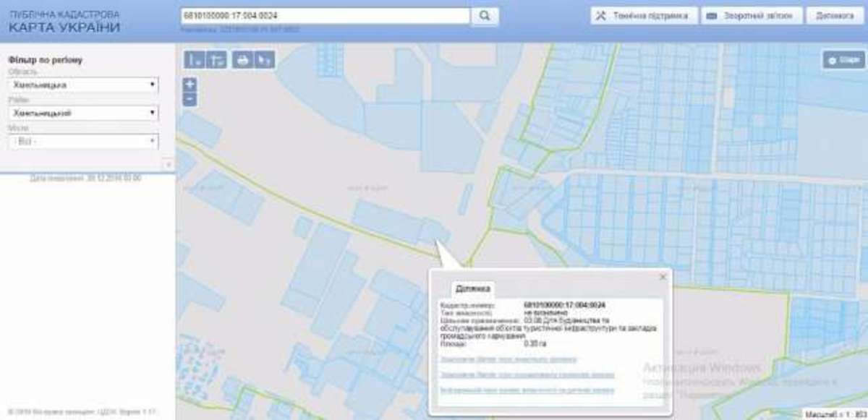Print the map with the printer icon

coord(242,60)
